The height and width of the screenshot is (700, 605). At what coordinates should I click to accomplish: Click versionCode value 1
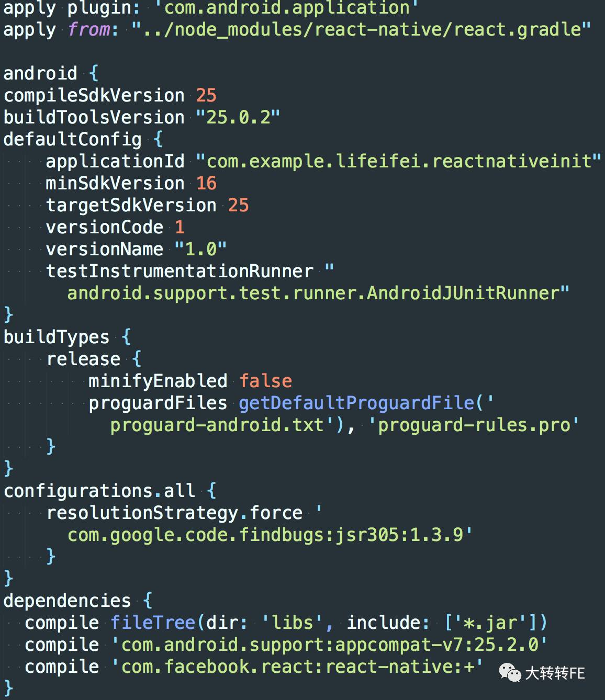coord(180,227)
